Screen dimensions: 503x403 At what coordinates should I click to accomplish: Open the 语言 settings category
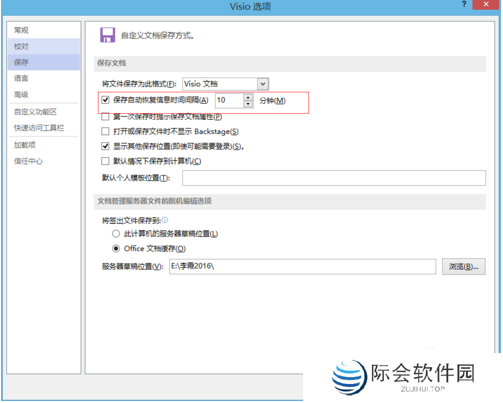43,78
